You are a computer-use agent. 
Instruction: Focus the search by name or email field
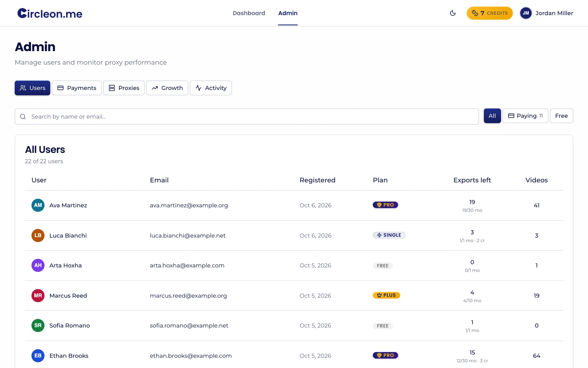tap(247, 117)
